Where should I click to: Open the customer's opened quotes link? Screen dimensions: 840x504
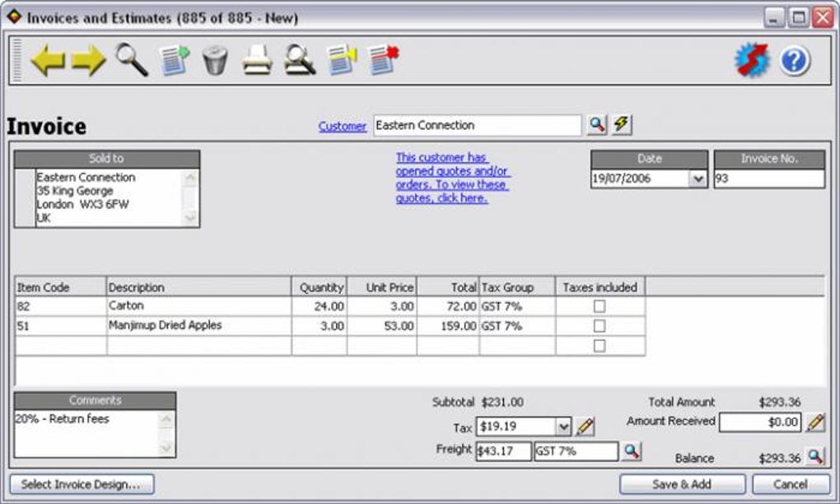453,177
